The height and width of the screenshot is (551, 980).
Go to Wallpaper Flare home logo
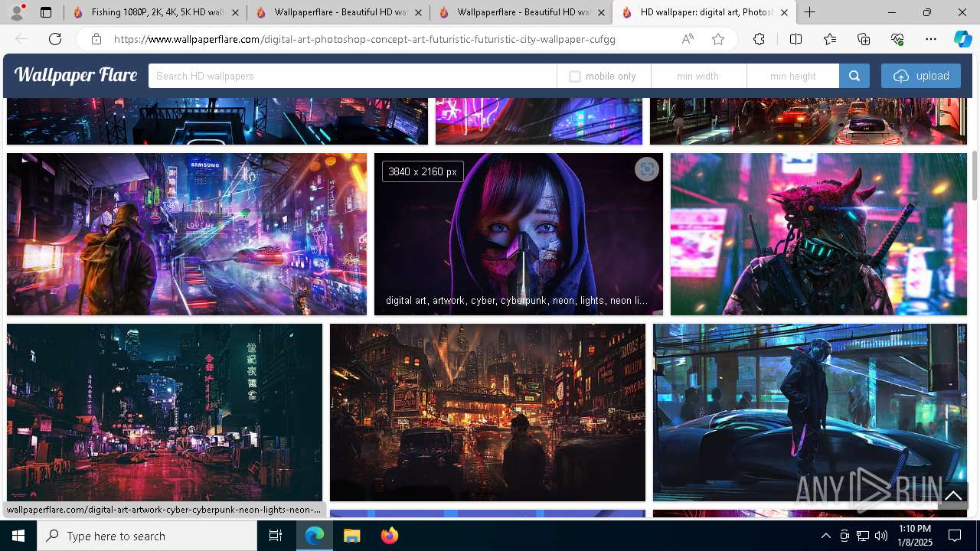pyautogui.click(x=76, y=75)
